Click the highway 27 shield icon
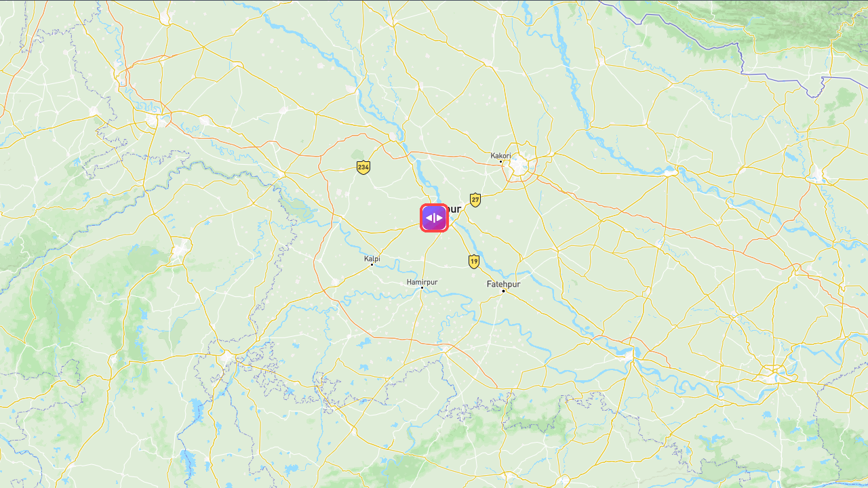 pos(475,199)
